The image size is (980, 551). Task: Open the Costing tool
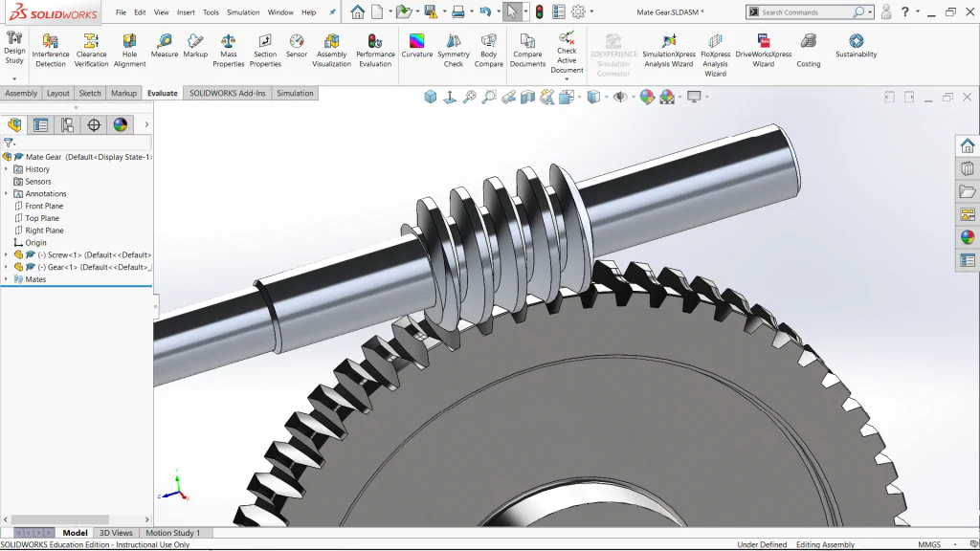[808, 50]
